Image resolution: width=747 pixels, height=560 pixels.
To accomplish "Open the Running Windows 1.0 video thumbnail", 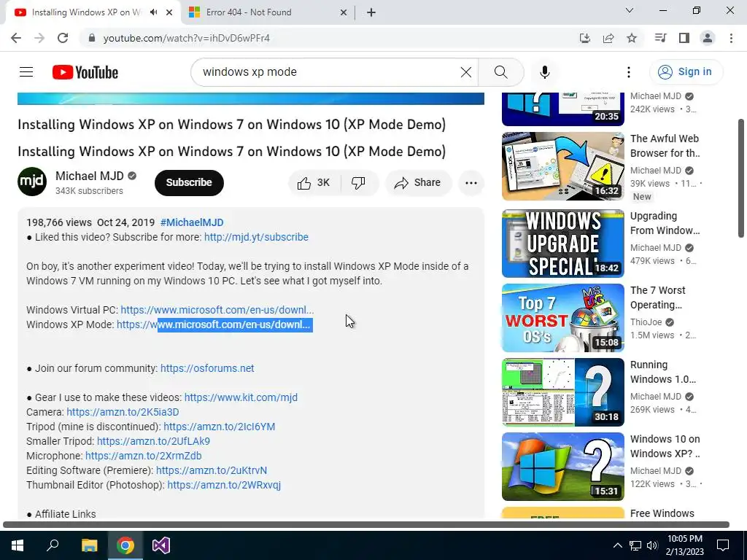I will point(562,392).
